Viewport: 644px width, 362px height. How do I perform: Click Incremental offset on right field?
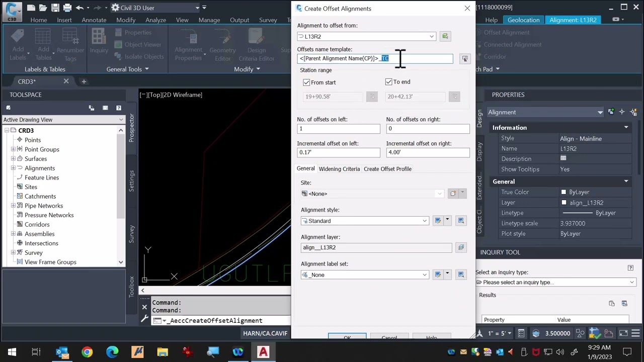coord(428,152)
